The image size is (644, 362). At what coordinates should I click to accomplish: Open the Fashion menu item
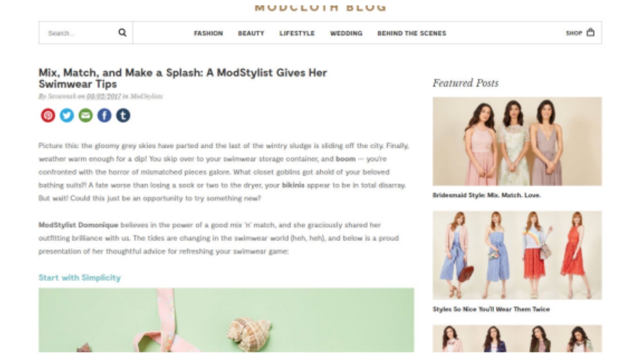(208, 33)
